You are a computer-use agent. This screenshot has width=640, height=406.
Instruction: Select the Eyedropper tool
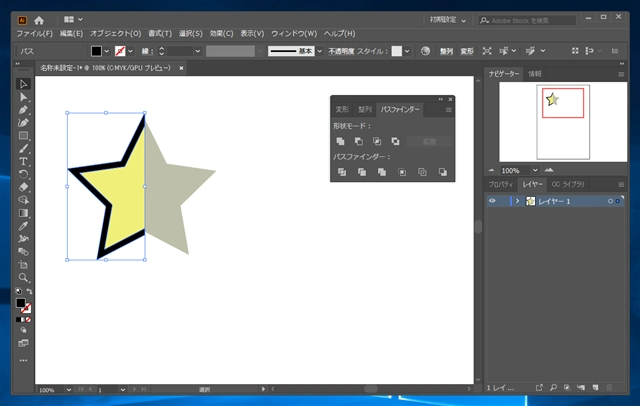pyautogui.click(x=23, y=226)
